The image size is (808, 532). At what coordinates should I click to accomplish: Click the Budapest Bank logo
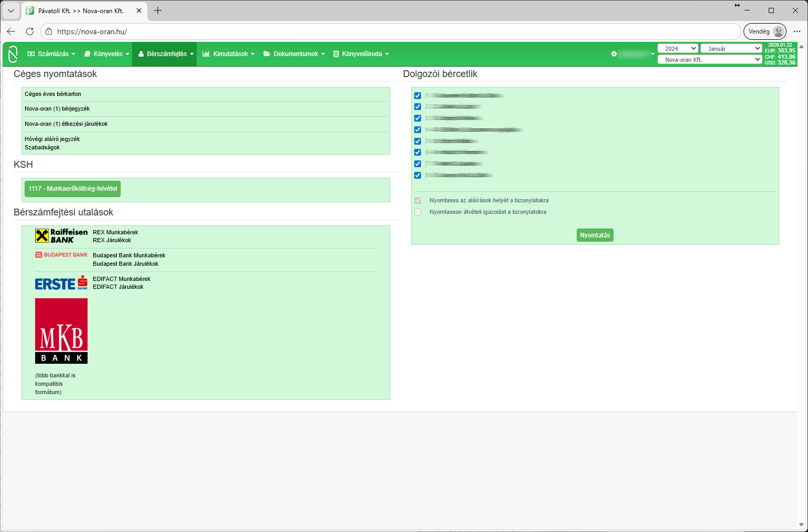pyautogui.click(x=61, y=255)
